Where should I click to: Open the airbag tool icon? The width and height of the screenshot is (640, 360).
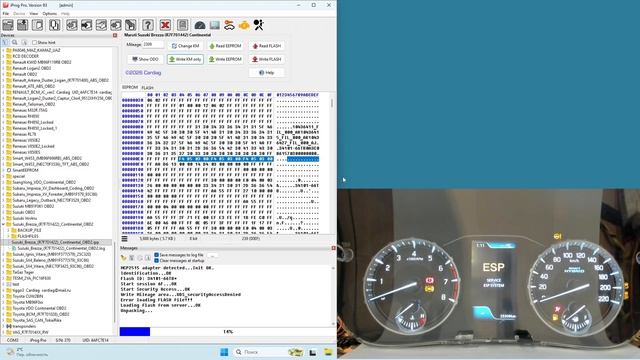point(258,25)
